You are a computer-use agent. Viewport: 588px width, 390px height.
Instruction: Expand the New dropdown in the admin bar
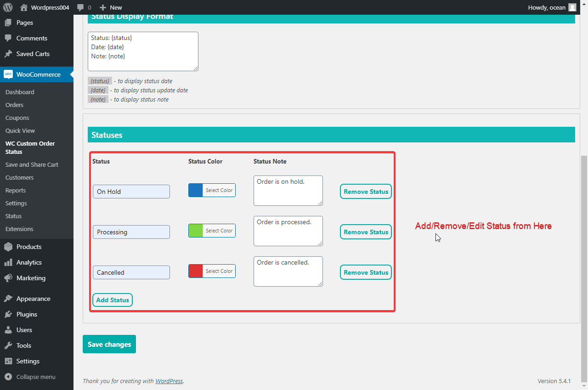point(110,7)
